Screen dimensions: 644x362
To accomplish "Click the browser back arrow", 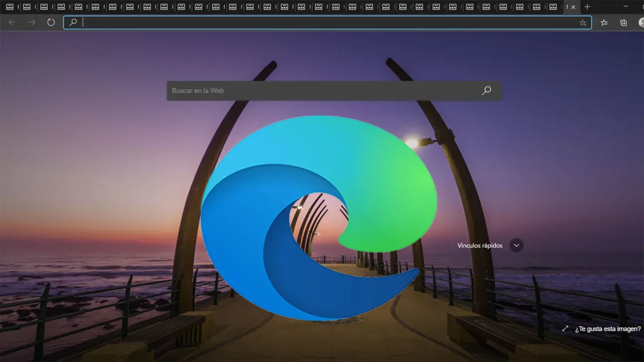I will 13,23.
